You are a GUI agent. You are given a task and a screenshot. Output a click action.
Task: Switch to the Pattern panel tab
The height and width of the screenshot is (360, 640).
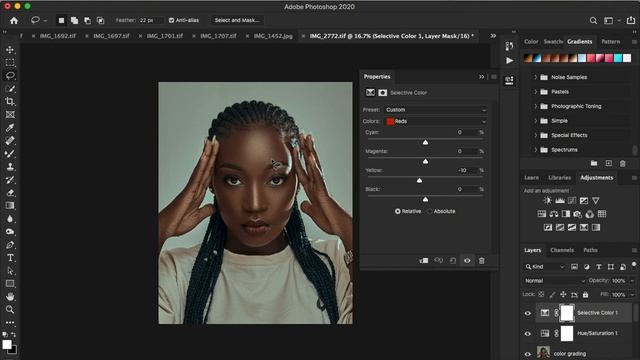tap(611, 42)
